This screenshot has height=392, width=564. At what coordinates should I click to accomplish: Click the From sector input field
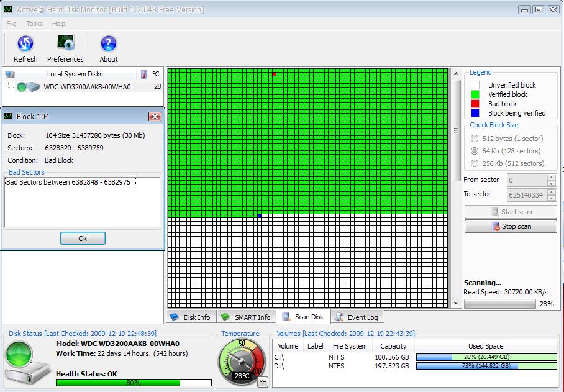tap(527, 180)
